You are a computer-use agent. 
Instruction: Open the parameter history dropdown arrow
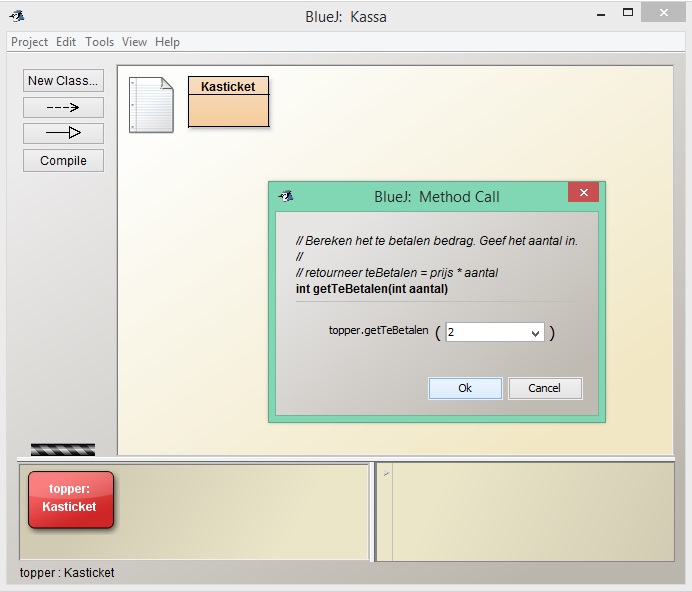pos(535,333)
